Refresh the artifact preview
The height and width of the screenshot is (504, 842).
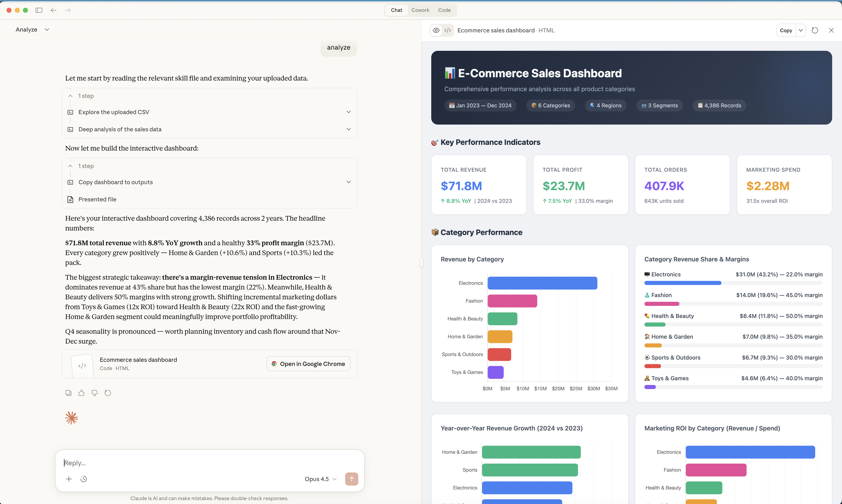point(815,30)
